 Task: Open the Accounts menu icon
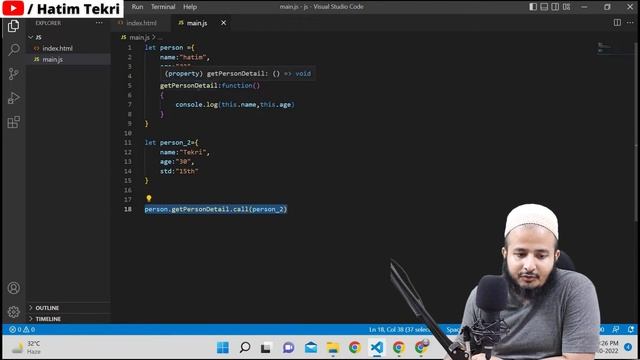point(13,288)
